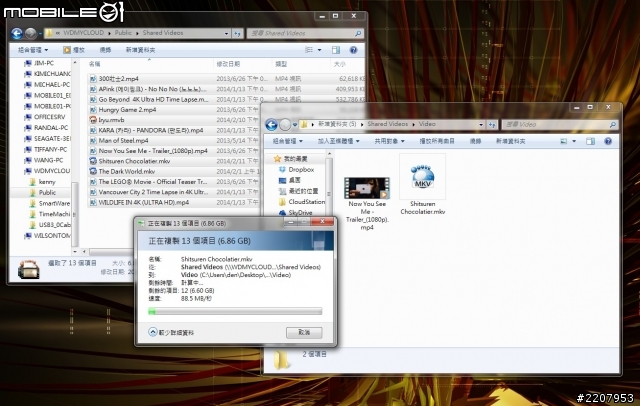Viewport: 640px width, 406px height.
Task: Click copy progress bar in dialog
Action: tap(235, 312)
